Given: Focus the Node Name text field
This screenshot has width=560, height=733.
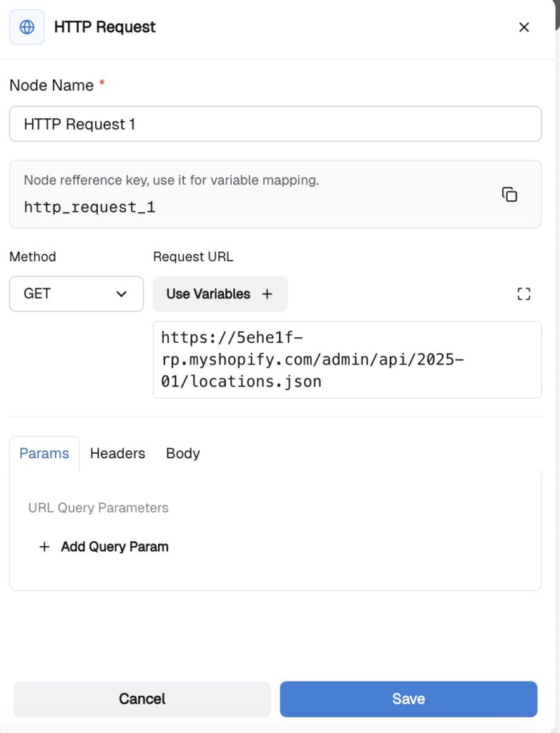Looking at the screenshot, I should (x=275, y=125).
